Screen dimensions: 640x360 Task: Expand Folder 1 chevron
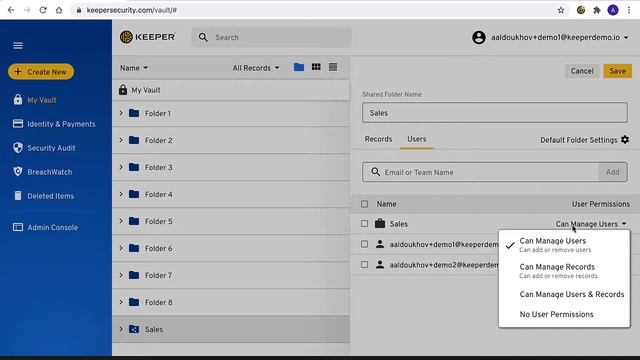121,113
